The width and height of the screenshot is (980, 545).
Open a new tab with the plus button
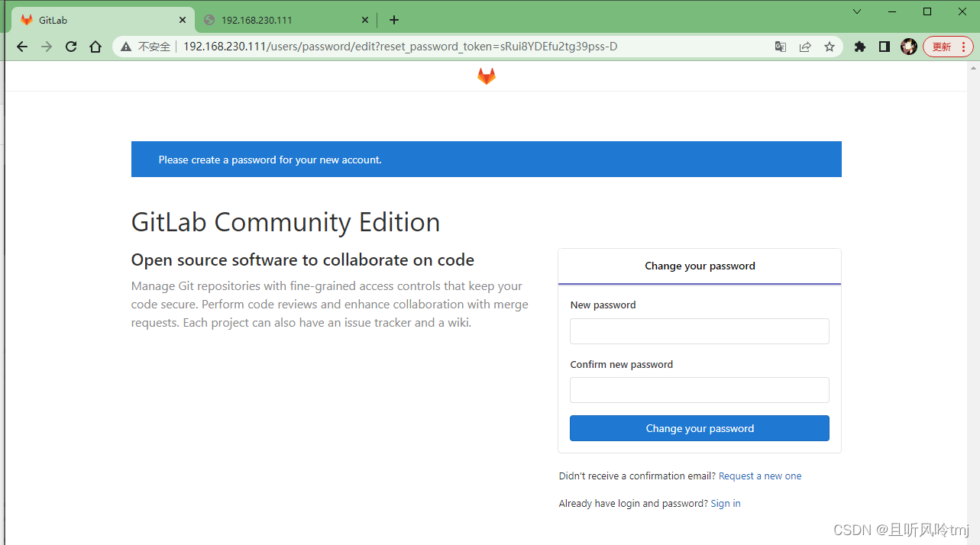click(394, 20)
